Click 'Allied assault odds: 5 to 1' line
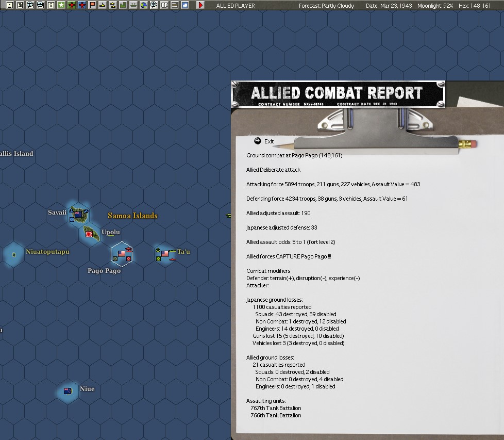 (x=291, y=242)
